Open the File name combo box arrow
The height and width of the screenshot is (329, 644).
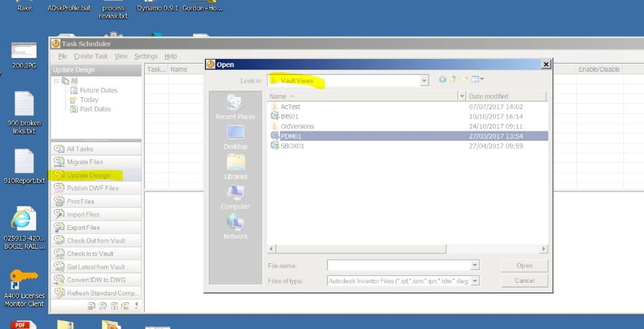coord(475,265)
